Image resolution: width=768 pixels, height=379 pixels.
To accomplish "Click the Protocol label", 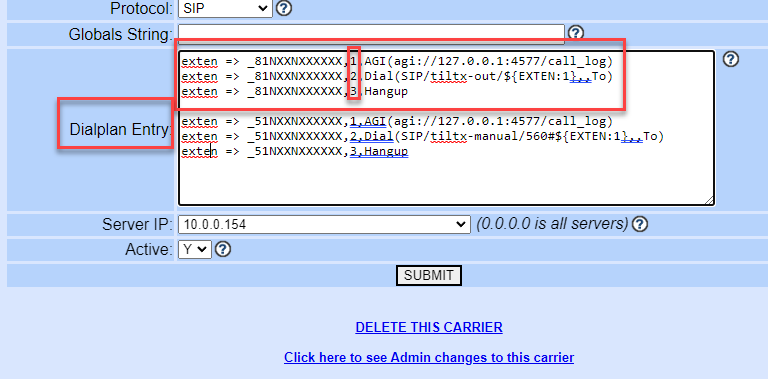I will pyautogui.click(x=142, y=8).
